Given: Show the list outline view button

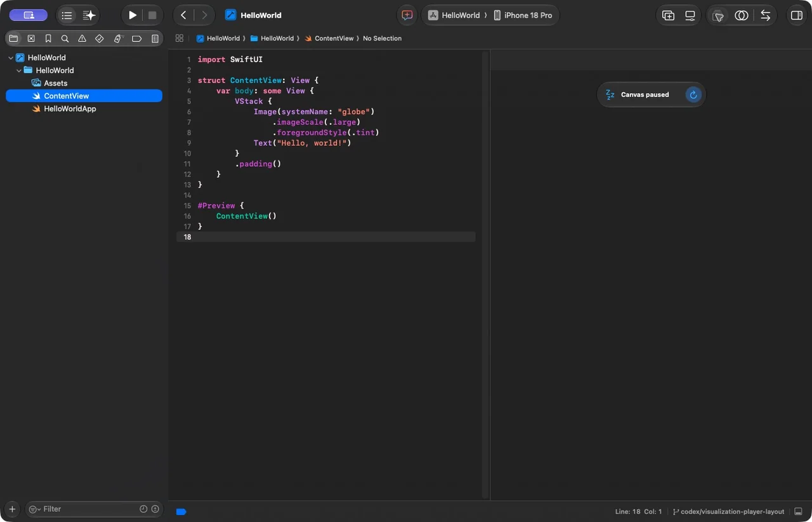Looking at the screenshot, I should click(67, 15).
